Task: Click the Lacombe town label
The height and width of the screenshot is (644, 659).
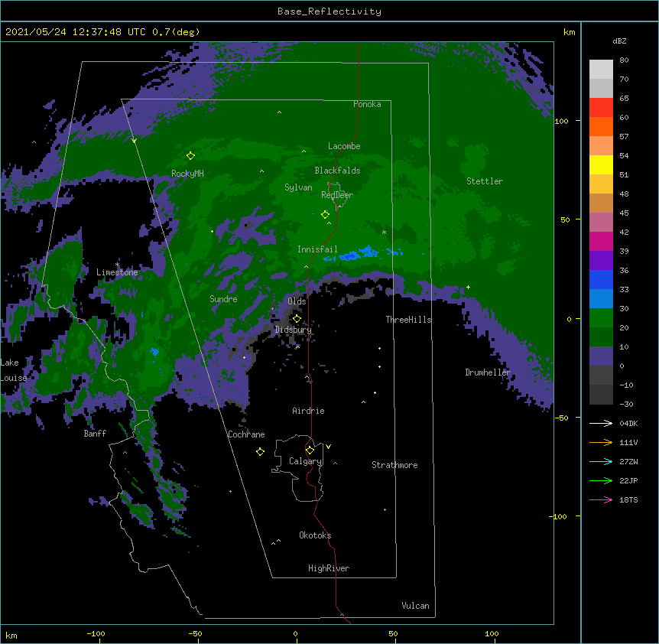Action: (344, 146)
